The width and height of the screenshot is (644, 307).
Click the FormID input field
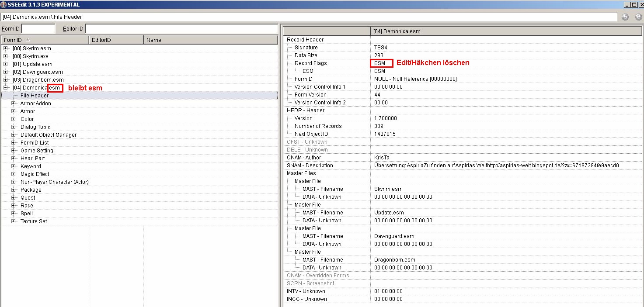pos(38,28)
